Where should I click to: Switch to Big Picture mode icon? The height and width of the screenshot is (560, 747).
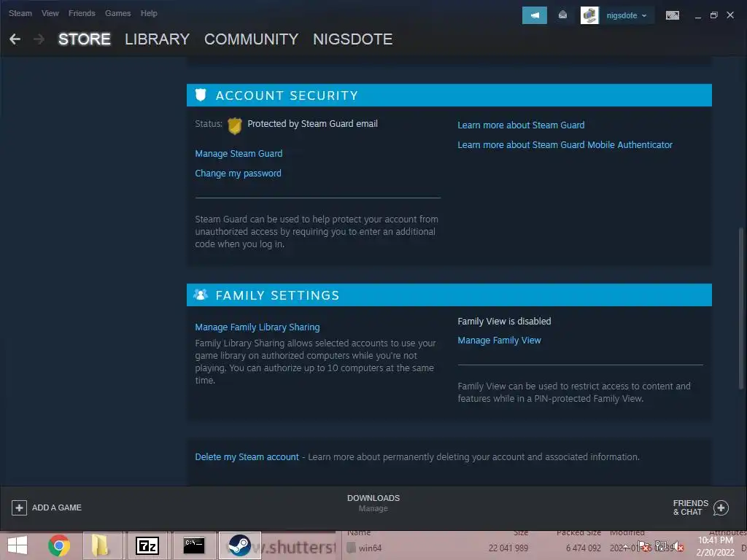[x=672, y=15]
